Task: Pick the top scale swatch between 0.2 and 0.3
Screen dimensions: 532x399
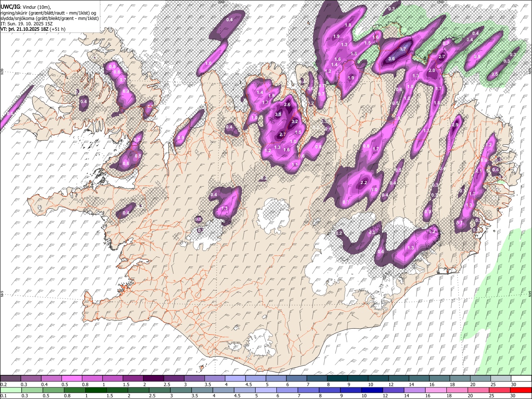Action: [x=11, y=379]
